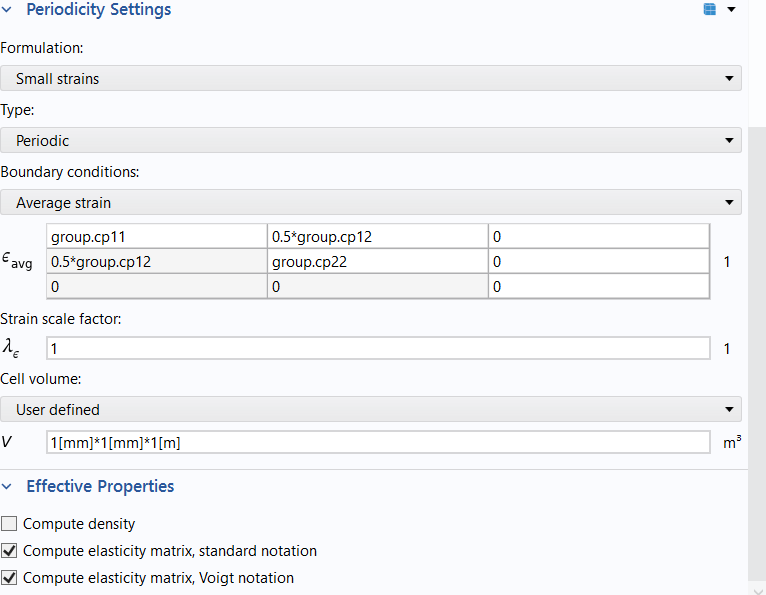Open Boundary conditions dropdown showing Average strain
This screenshot has width=766, height=595.
[x=371, y=203]
